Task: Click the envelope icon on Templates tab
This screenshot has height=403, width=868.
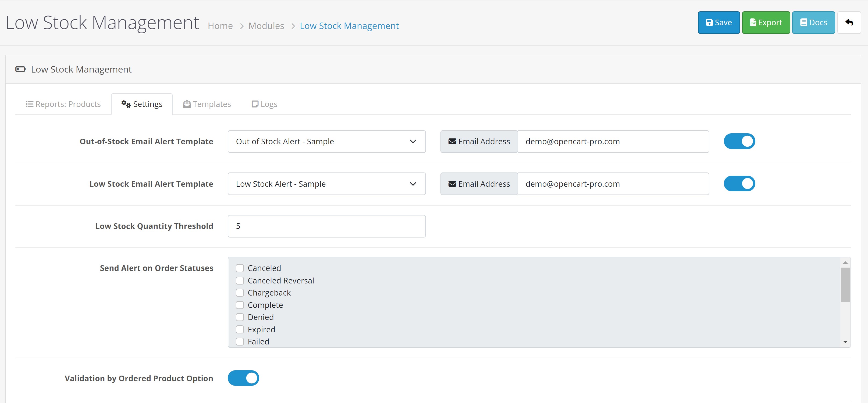Action: tap(187, 104)
